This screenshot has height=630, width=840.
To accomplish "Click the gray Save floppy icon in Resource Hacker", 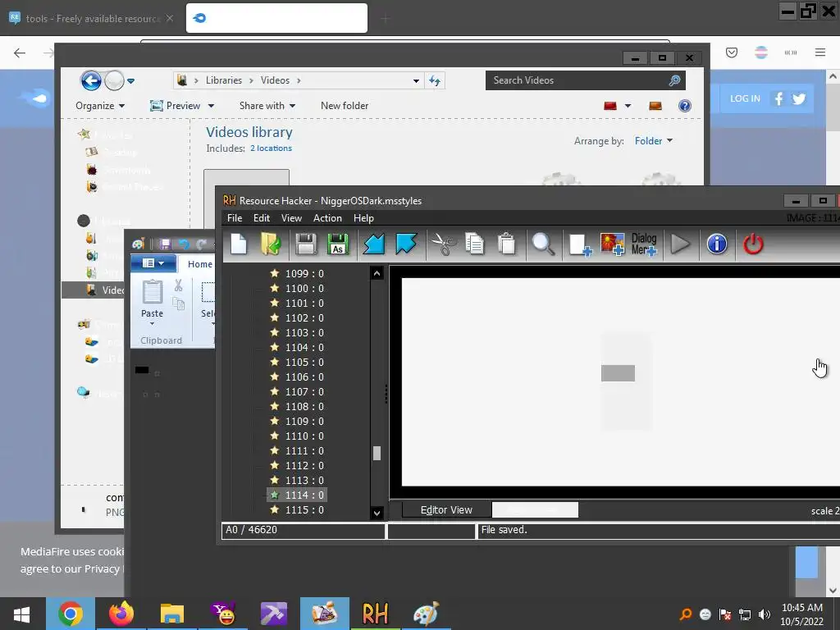I will (306, 244).
